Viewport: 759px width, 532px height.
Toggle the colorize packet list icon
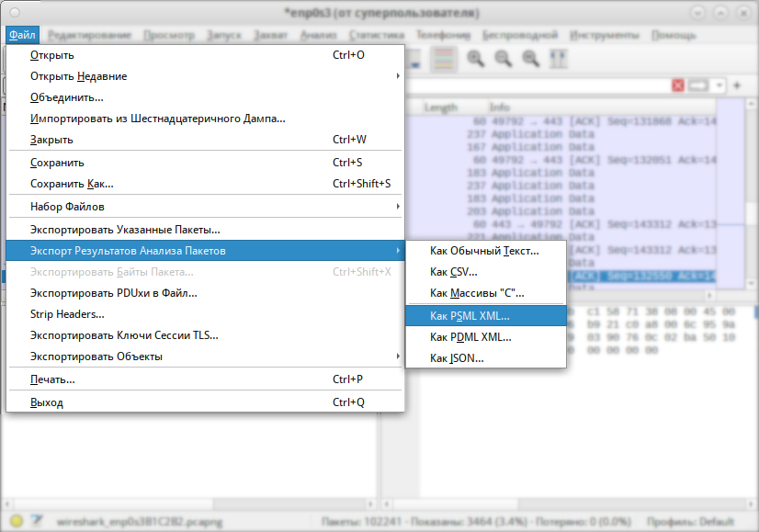[x=444, y=59]
